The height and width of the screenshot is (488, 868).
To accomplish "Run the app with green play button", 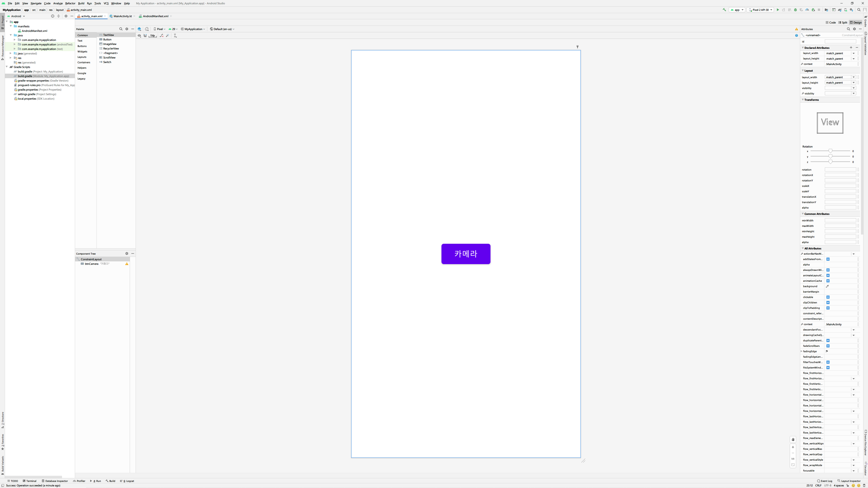I will pyautogui.click(x=778, y=10).
